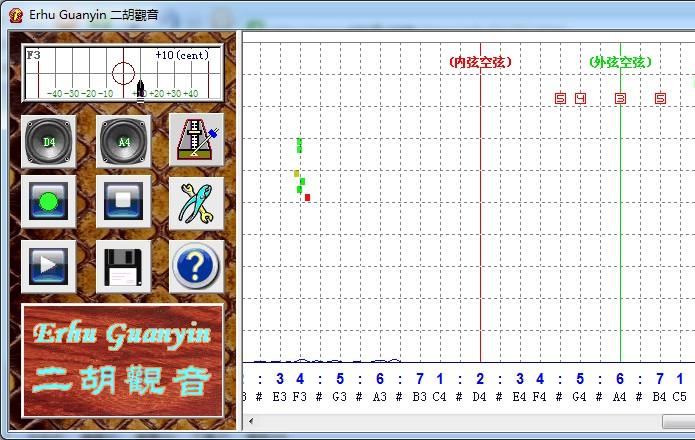Click the Erhu Guanyin logo banner
695x440 pixels.
point(123,362)
